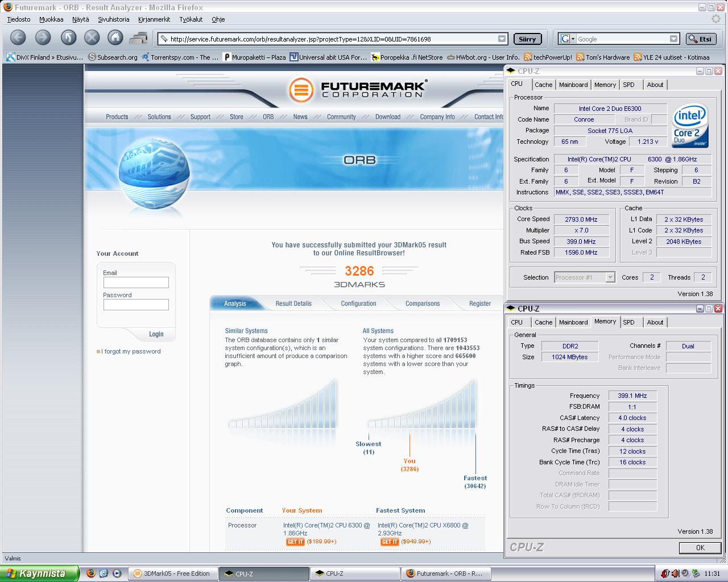Open the Tom's Hardware feed bookmark

pos(603,57)
